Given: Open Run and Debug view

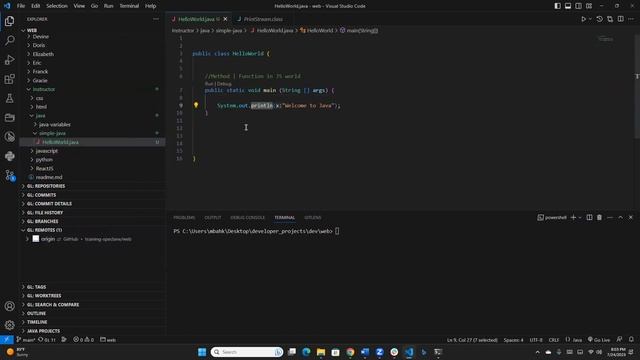Looking at the screenshot, I should [9, 60].
